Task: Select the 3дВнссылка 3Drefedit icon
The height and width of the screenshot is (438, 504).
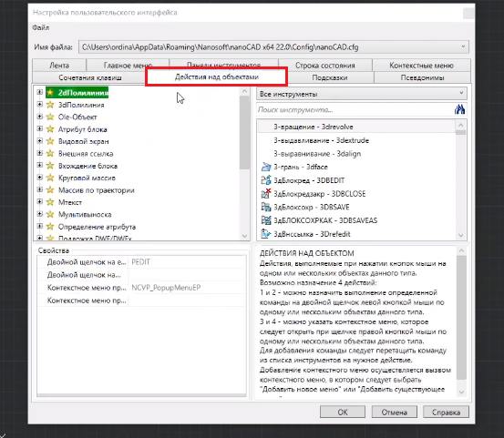Action: pos(266,234)
